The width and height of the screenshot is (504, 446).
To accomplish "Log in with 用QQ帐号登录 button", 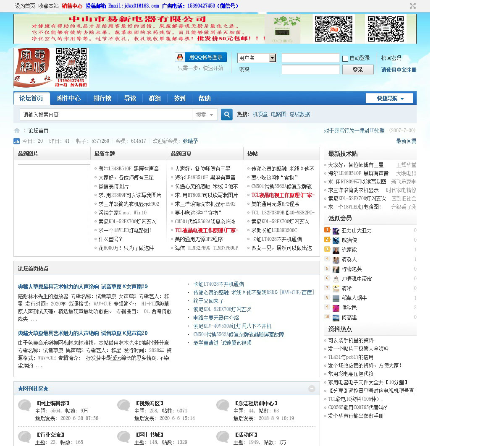I will pos(201,57).
